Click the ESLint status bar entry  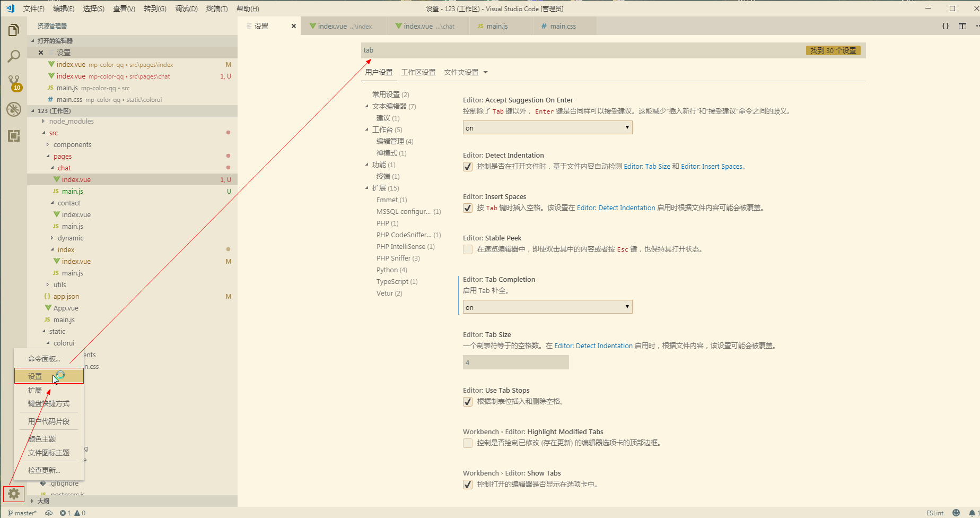[x=935, y=513]
